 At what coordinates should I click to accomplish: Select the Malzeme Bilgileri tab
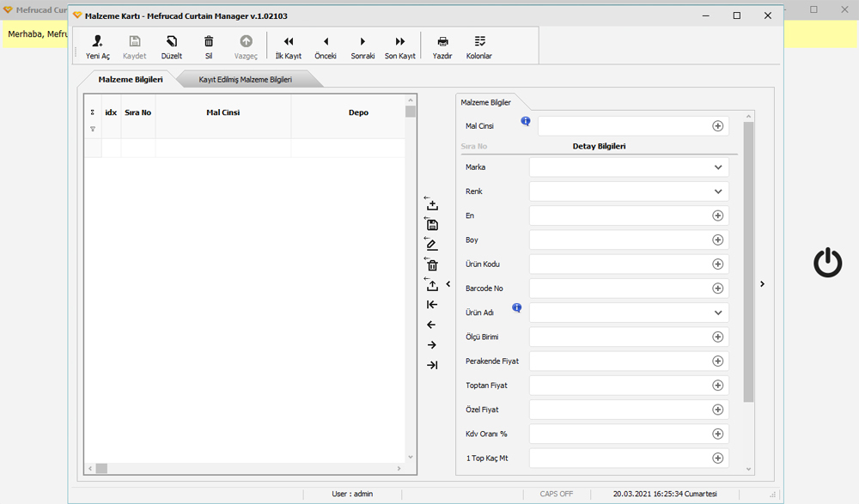(x=131, y=80)
